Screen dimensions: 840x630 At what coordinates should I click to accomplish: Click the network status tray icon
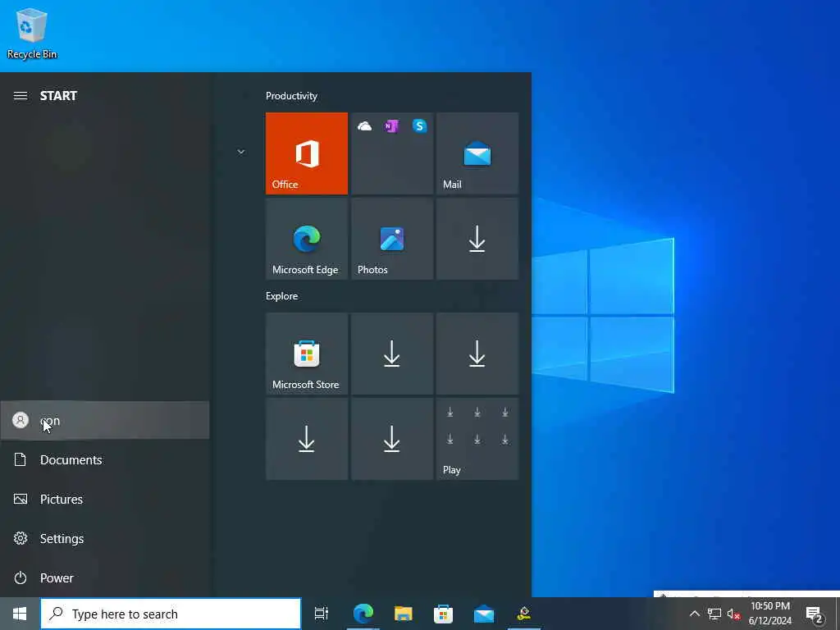click(x=714, y=614)
